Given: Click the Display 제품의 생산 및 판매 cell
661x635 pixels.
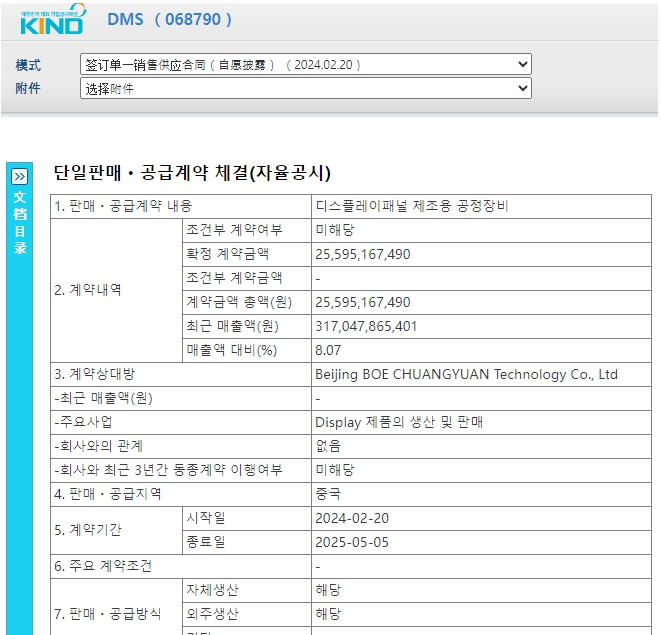Looking at the screenshot, I should (x=399, y=422).
